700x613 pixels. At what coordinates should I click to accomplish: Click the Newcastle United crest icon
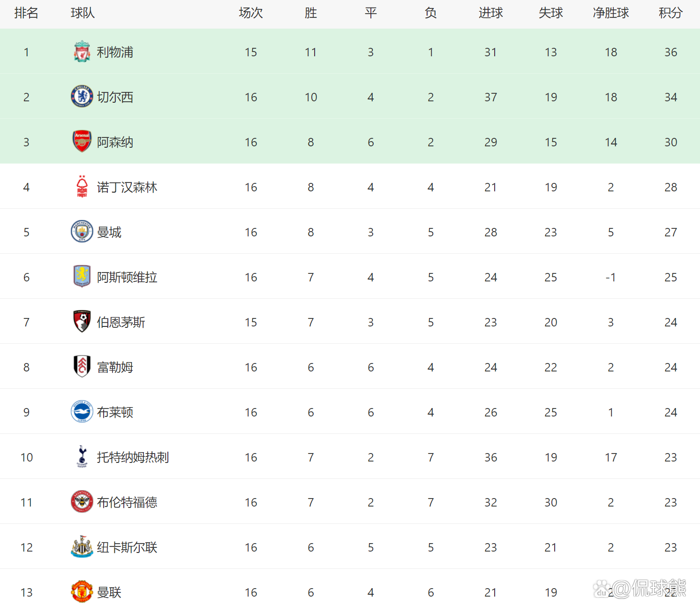[x=82, y=547]
